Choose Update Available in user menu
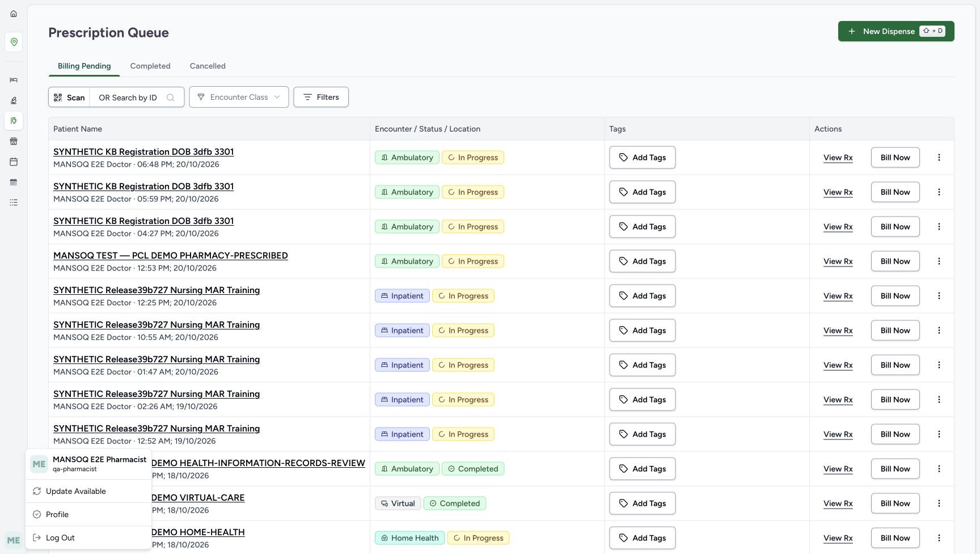980x554 pixels. coord(88,491)
